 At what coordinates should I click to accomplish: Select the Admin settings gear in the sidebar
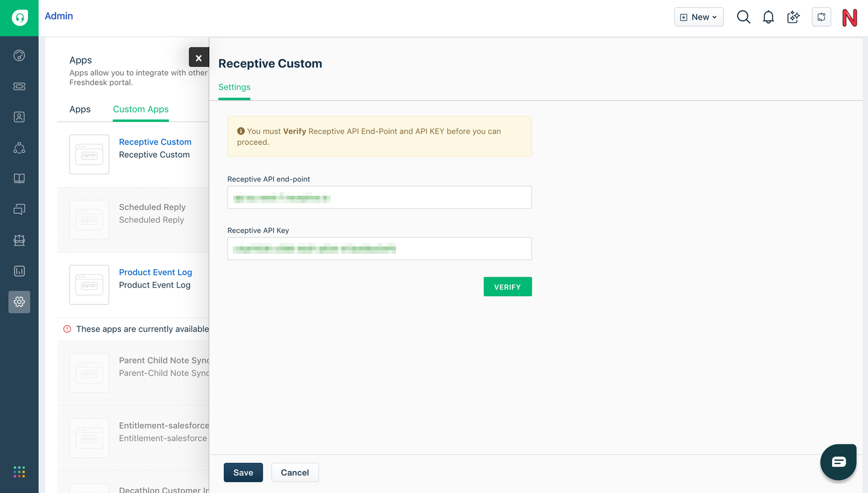[19, 302]
